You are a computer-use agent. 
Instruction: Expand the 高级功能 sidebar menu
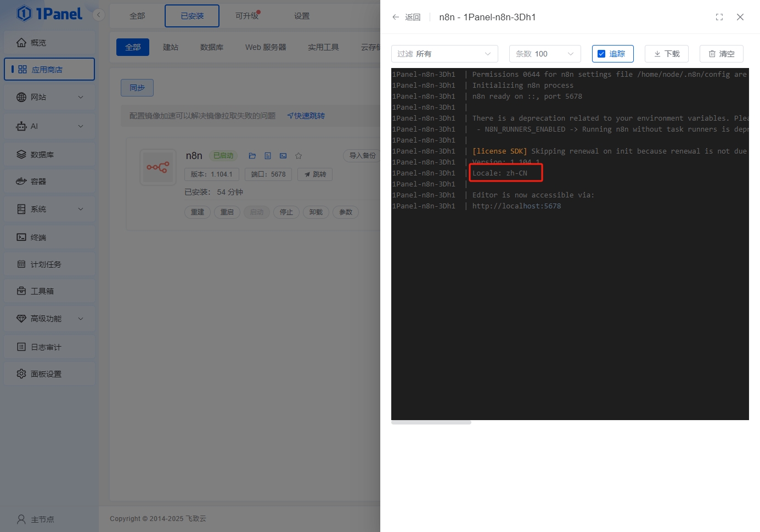[x=49, y=319]
